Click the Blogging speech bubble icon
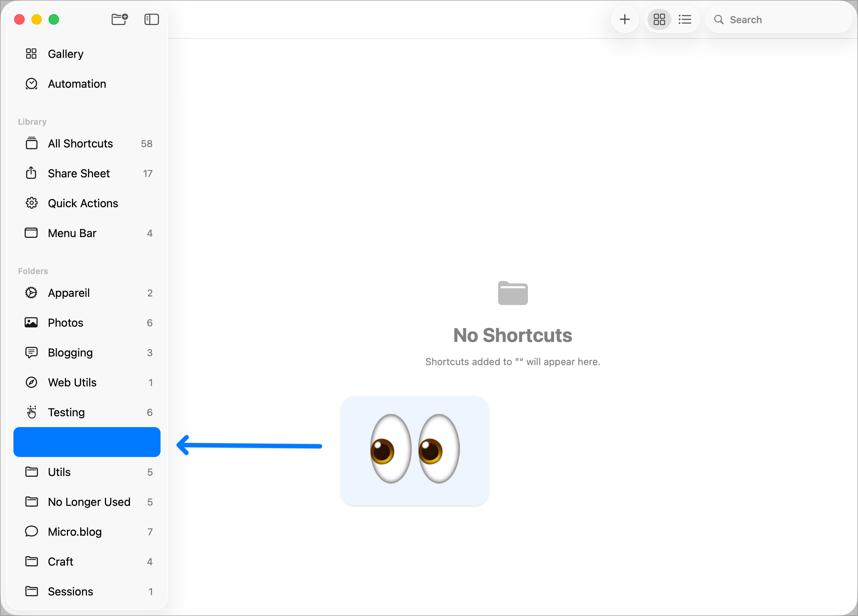The width and height of the screenshot is (858, 616). click(x=31, y=352)
